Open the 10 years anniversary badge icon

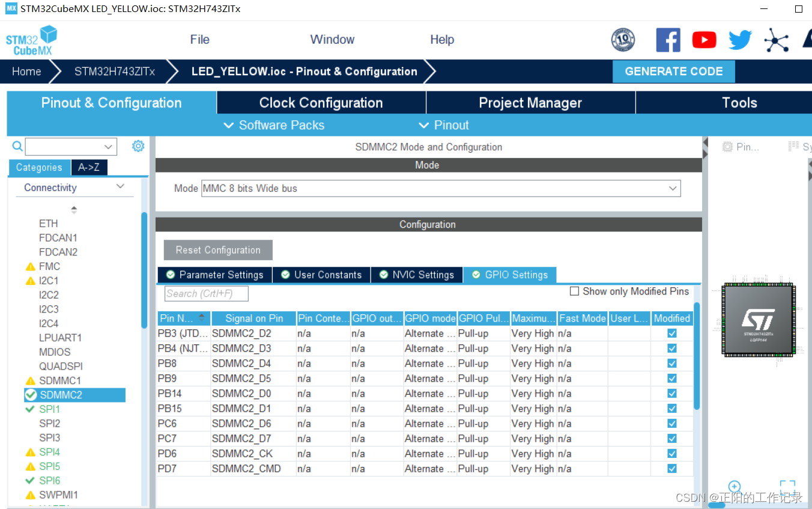[623, 40]
